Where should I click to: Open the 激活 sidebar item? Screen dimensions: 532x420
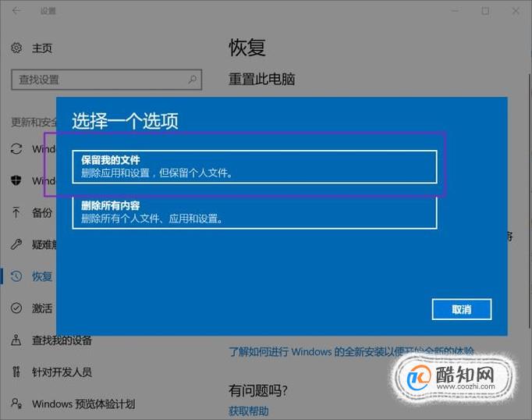tap(42, 308)
